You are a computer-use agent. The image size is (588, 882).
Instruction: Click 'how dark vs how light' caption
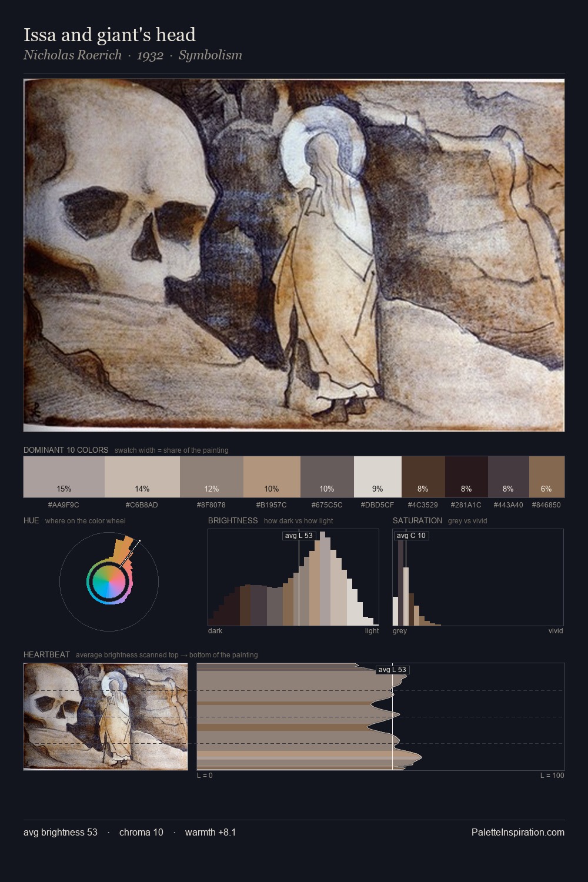(x=299, y=521)
